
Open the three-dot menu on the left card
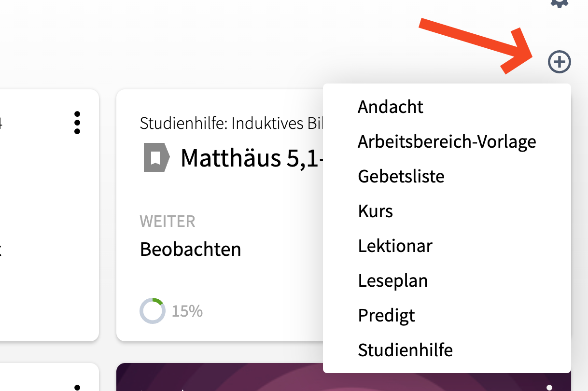pyautogui.click(x=77, y=123)
